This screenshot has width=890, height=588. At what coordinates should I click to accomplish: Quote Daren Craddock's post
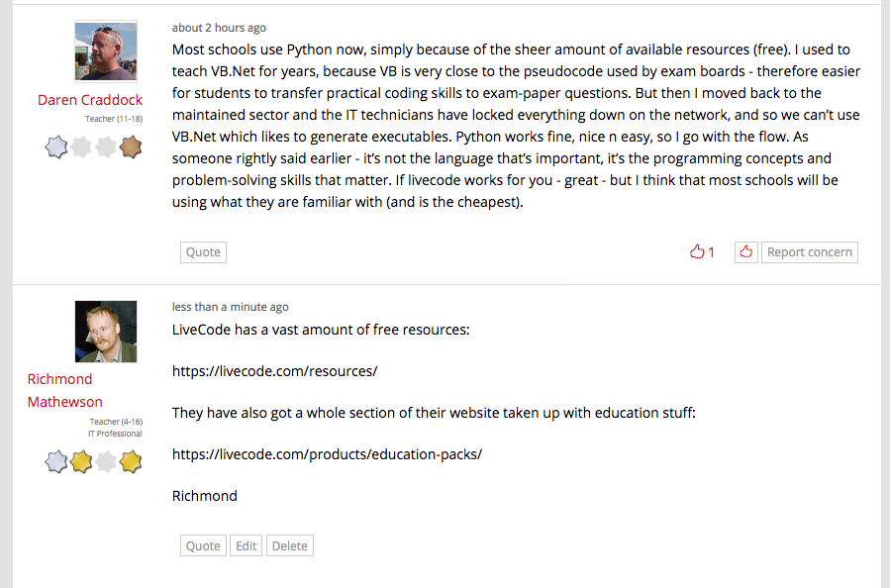click(x=203, y=252)
